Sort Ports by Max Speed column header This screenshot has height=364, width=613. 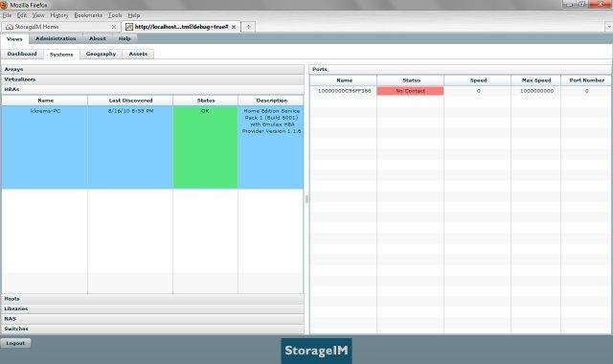point(536,80)
